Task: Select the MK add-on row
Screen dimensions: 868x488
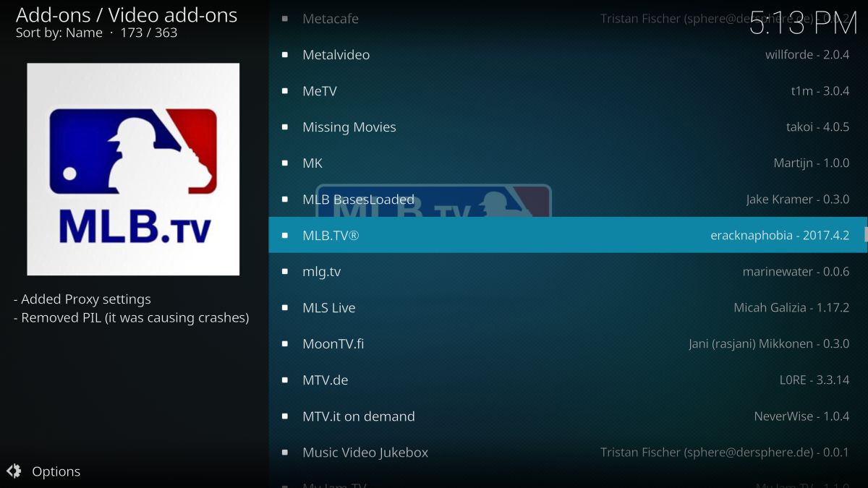Action: click(568, 163)
